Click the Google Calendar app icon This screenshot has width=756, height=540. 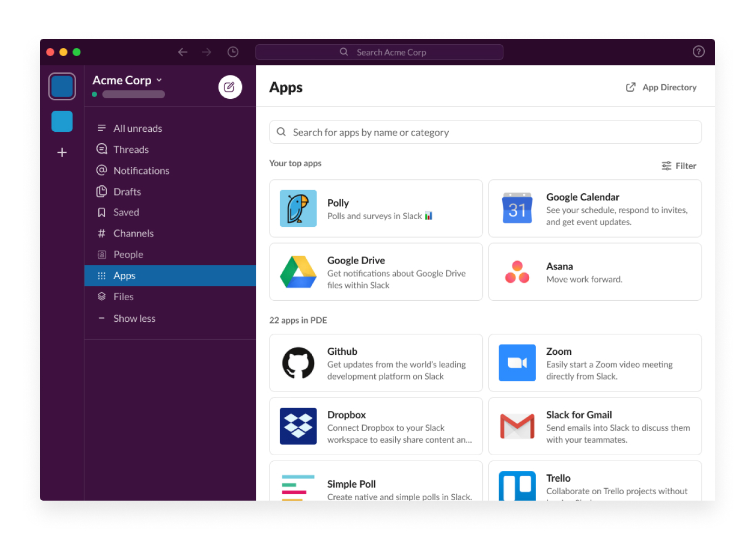[x=517, y=208]
